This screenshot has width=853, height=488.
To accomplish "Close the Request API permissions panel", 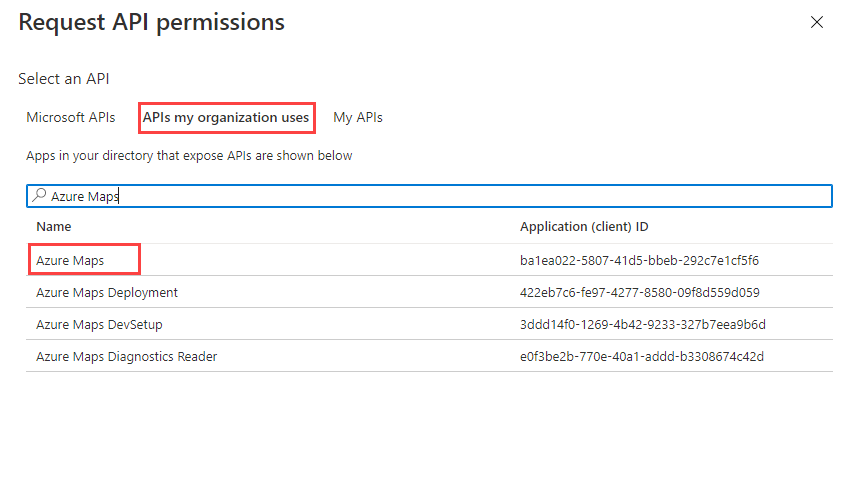I will pos(817,22).
